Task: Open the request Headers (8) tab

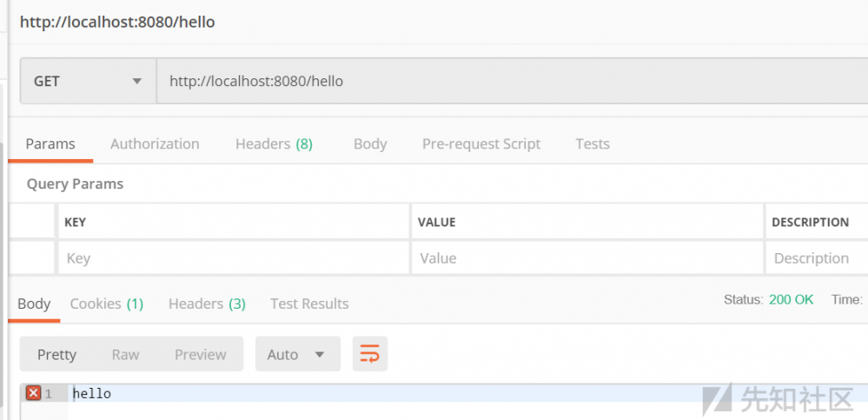Action: pyautogui.click(x=274, y=143)
